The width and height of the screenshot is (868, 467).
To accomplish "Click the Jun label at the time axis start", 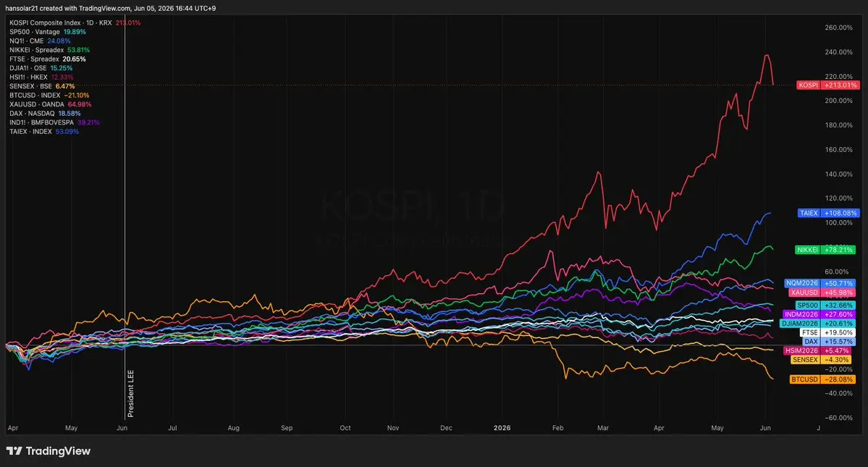I will tap(122, 429).
